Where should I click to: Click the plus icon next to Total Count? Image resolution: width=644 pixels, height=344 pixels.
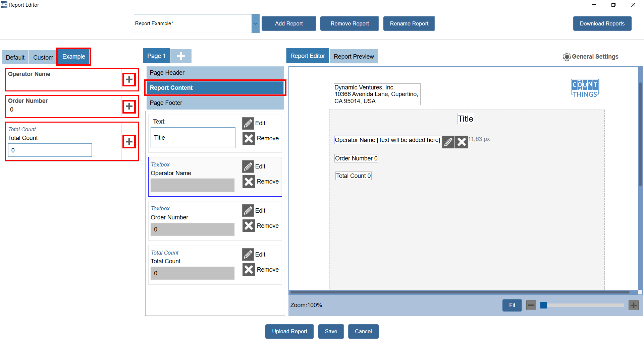point(129,142)
